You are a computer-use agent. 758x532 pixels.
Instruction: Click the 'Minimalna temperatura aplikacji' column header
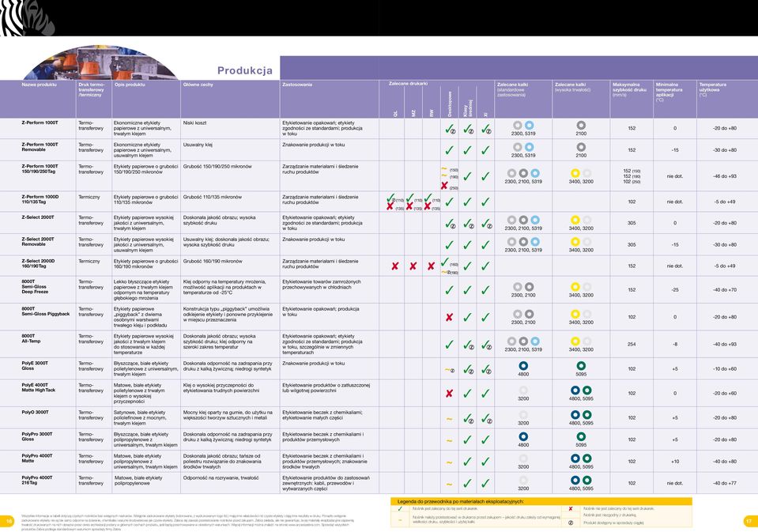coord(669,92)
